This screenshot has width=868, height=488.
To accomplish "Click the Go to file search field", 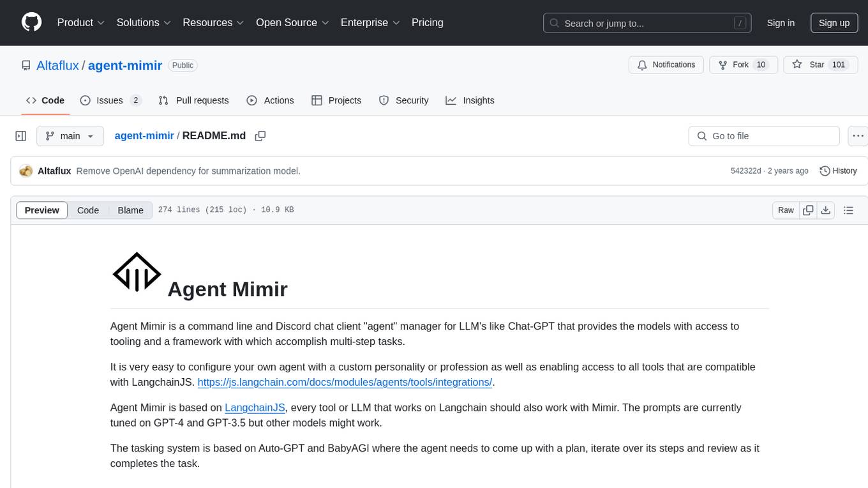I will click(764, 136).
